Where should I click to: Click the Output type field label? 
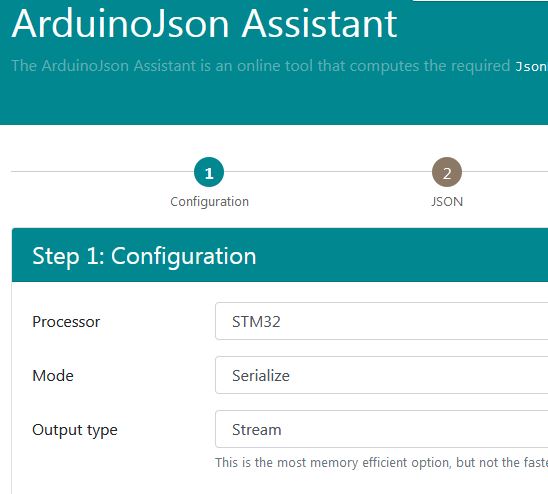pos(75,430)
